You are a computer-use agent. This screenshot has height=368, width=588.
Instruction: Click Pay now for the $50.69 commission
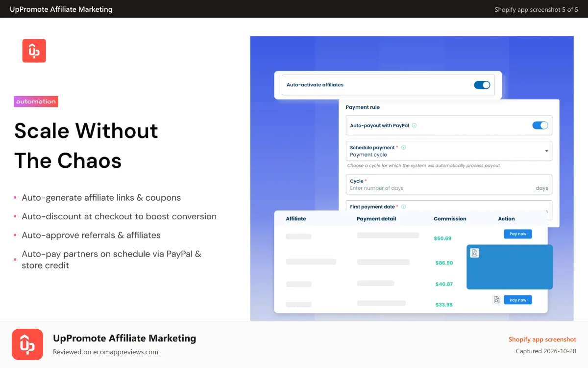518,234
